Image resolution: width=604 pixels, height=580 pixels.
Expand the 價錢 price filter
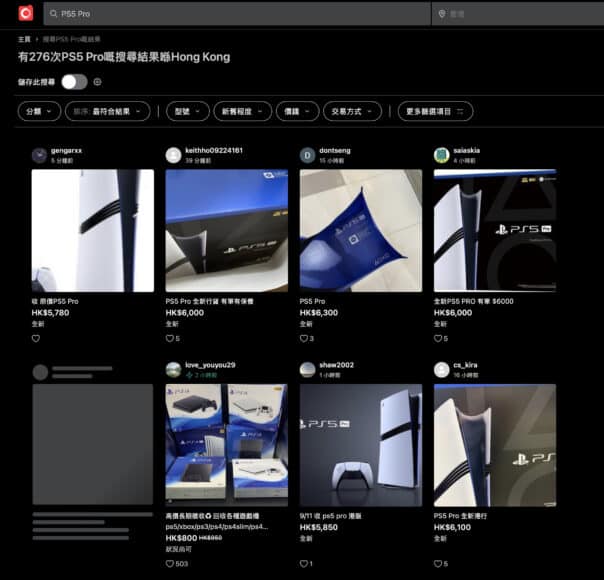click(297, 111)
